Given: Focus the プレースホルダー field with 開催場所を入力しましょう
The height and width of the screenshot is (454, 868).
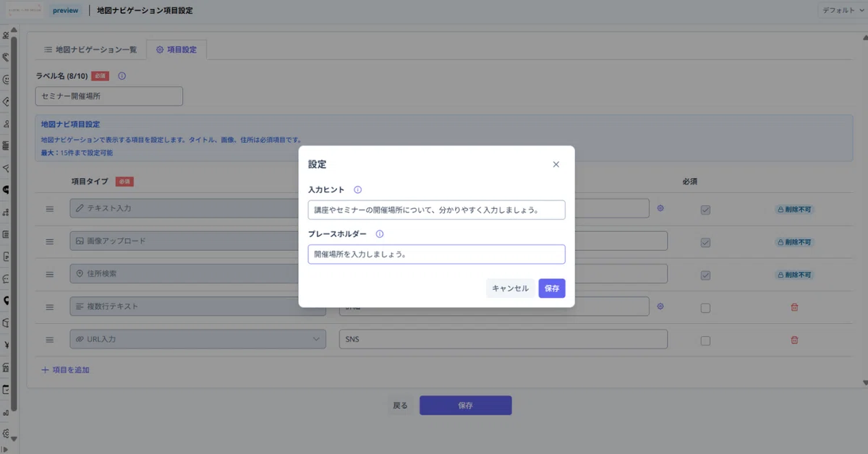Looking at the screenshot, I should point(436,254).
